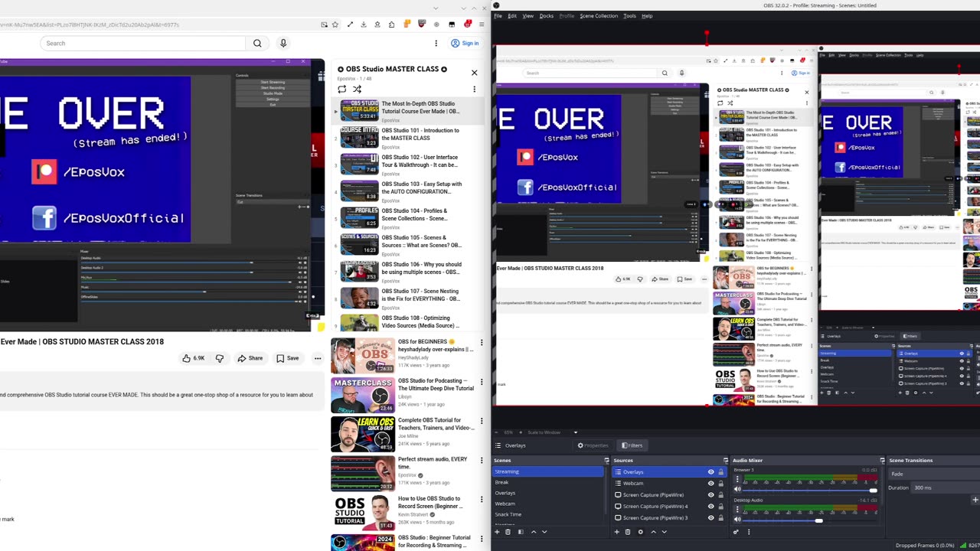Open Desktop Audio mixer options menu
The image size is (980, 551).
(x=738, y=510)
